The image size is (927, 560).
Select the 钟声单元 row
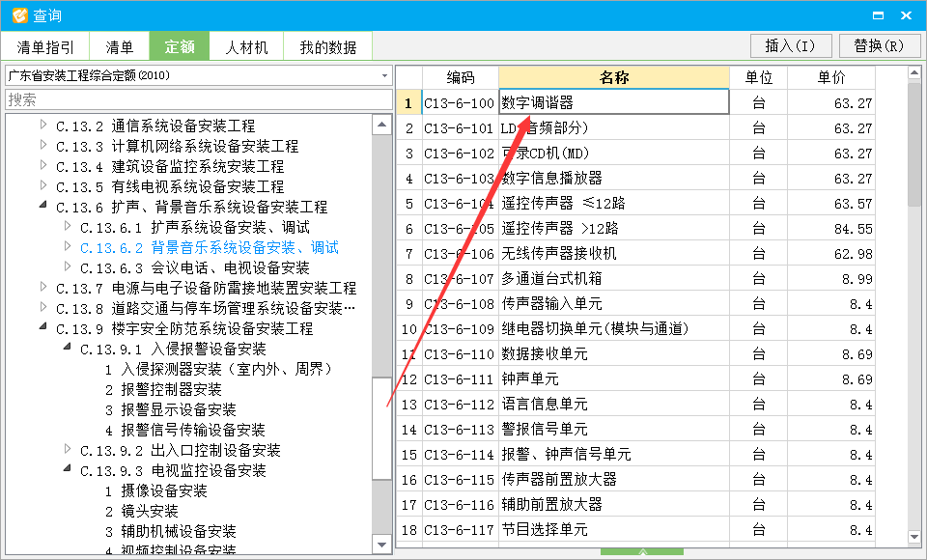pyautogui.click(x=635, y=379)
